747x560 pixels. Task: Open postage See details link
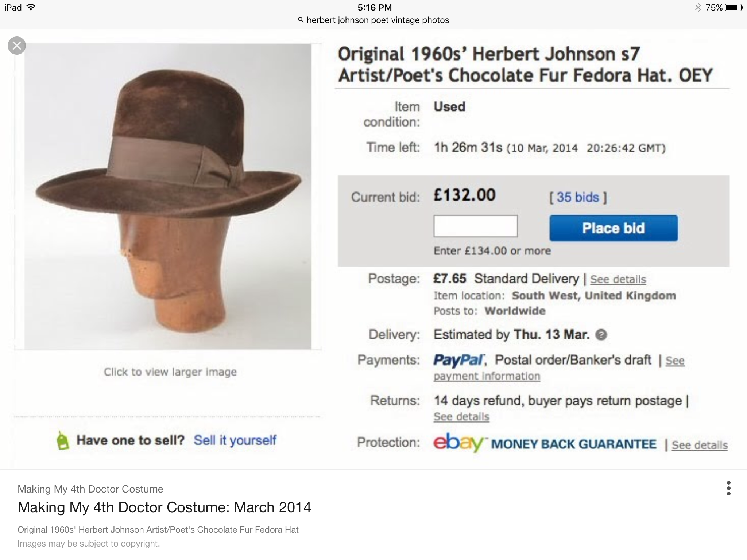618,279
